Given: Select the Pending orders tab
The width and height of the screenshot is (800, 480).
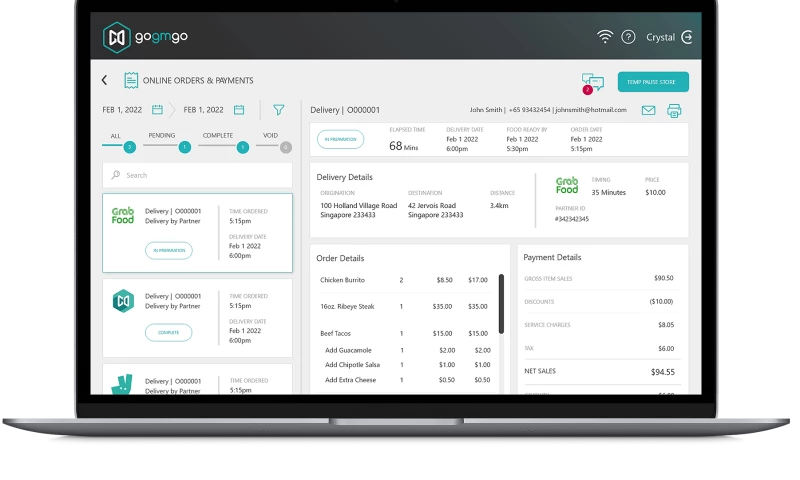Looking at the screenshot, I should coord(162,135).
